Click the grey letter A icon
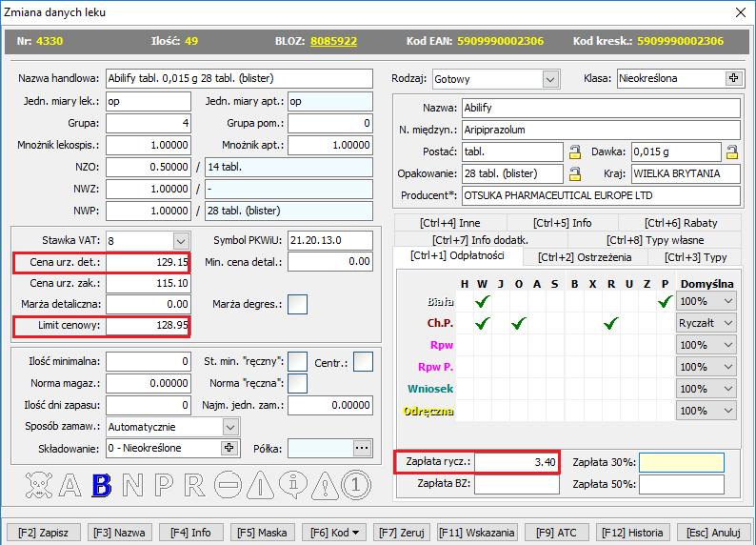This screenshot has height=545, width=756. [70, 485]
